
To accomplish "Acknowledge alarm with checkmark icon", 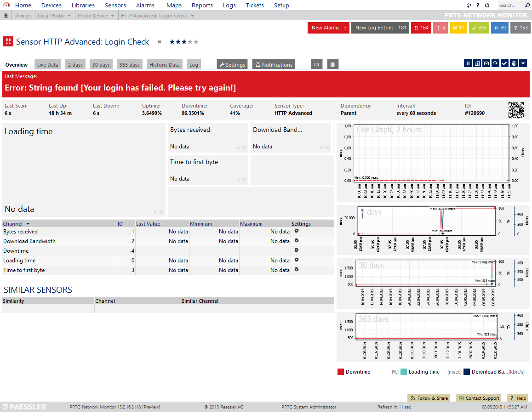I will (x=504, y=63).
